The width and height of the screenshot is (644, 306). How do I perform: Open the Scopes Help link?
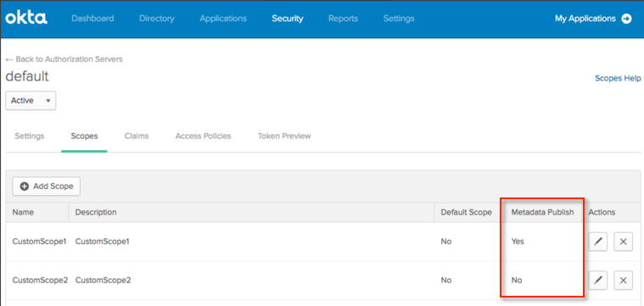pos(618,78)
